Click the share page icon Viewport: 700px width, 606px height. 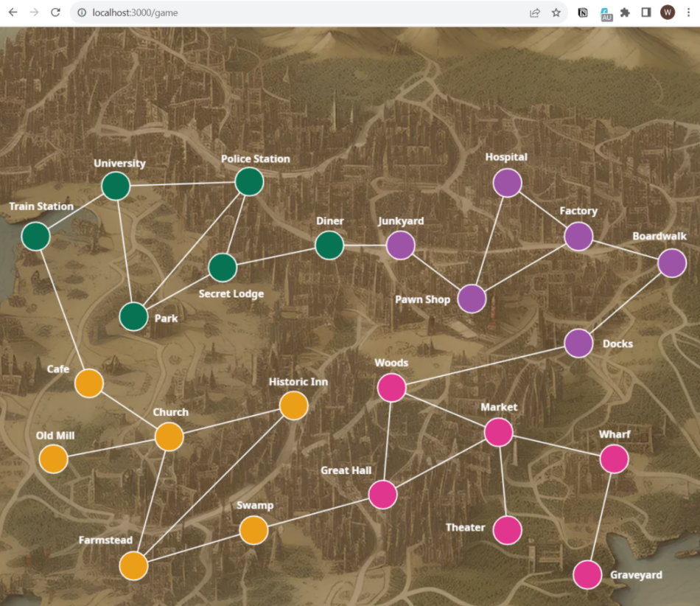535,13
